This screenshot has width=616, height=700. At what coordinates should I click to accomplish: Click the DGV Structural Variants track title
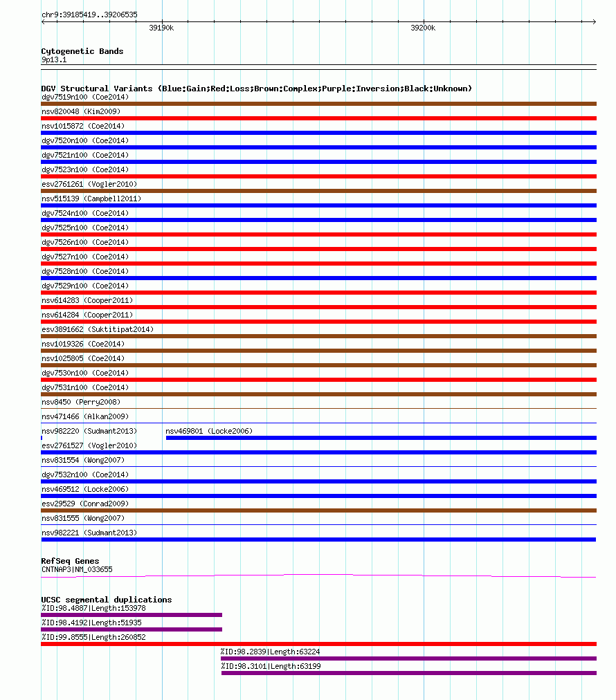pyautogui.click(x=256, y=89)
